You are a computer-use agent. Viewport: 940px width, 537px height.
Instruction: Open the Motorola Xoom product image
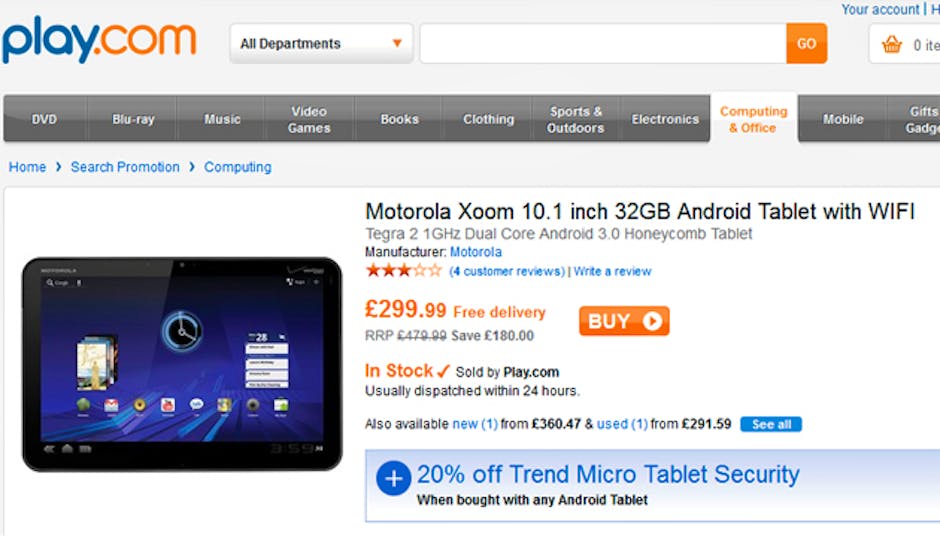point(182,364)
